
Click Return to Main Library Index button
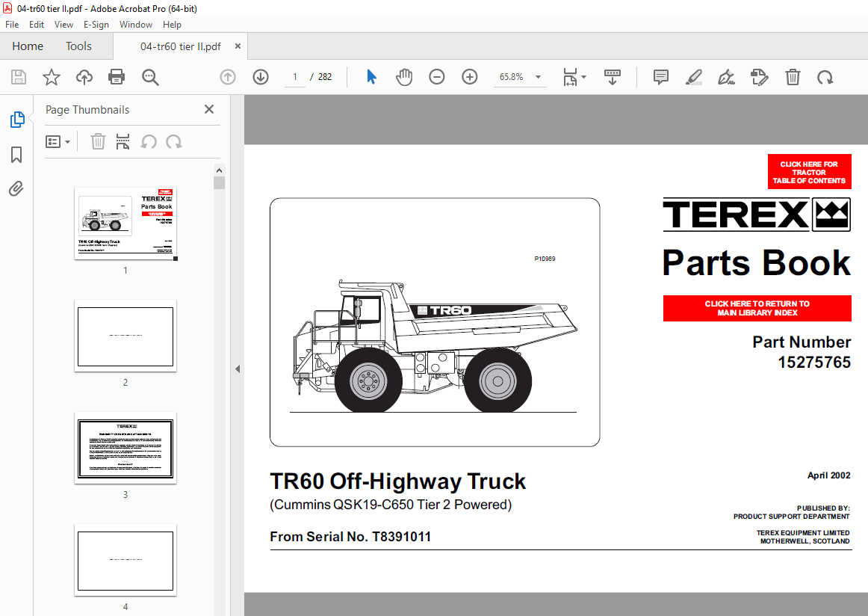757,308
